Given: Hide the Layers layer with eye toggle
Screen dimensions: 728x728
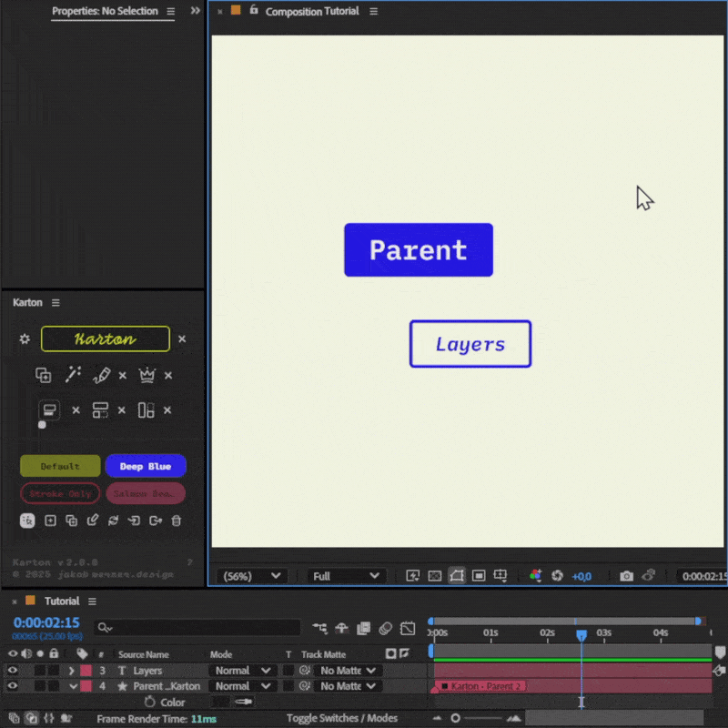Looking at the screenshot, I should [13, 671].
